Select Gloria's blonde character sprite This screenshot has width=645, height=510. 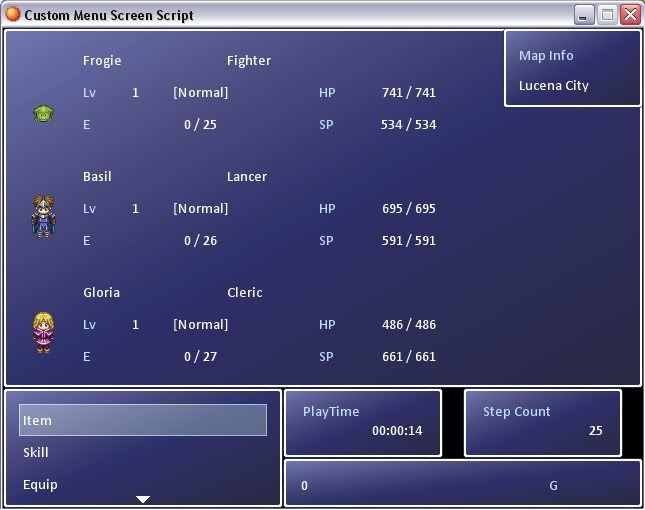(44, 333)
